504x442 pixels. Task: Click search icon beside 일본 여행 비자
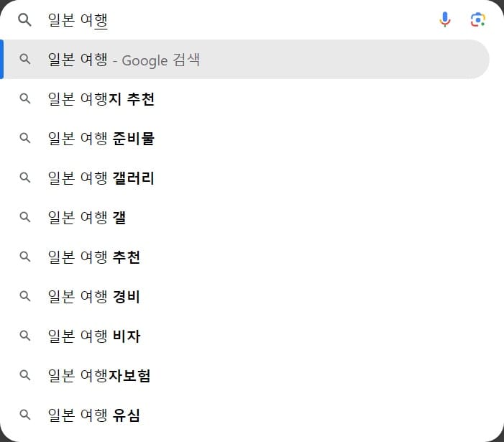click(x=25, y=336)
